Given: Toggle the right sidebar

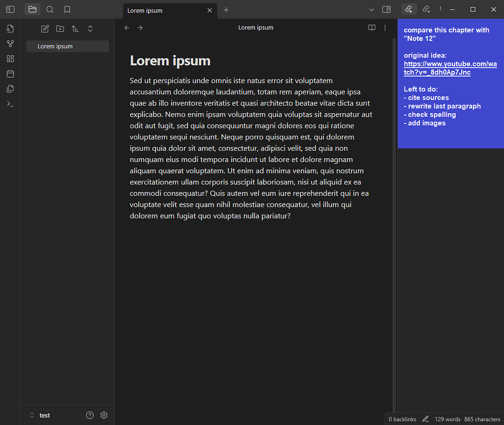Looking at the screenshot, I should pyautogui.click(x=386, y=9).
